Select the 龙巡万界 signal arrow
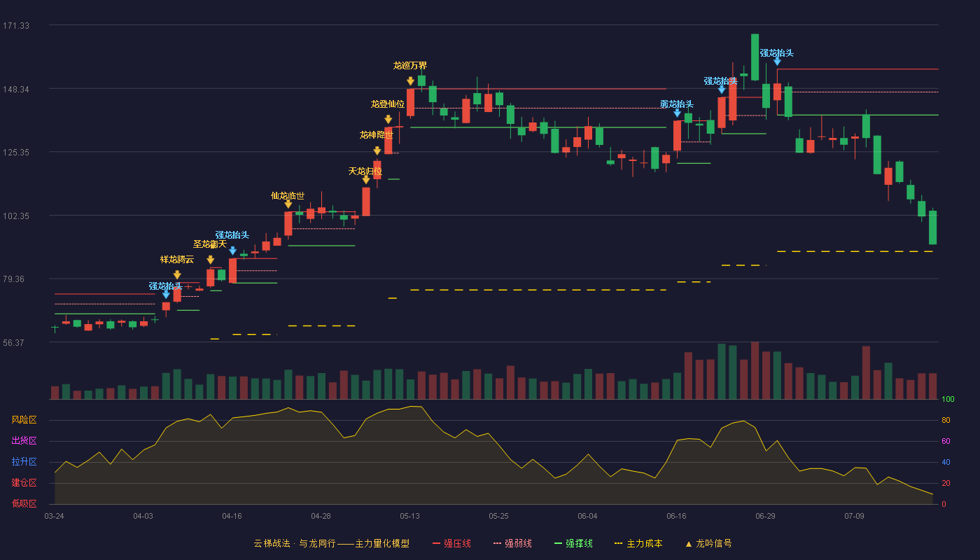The height and width of the screenshot is (560, 980). click(x=411, y=81)
